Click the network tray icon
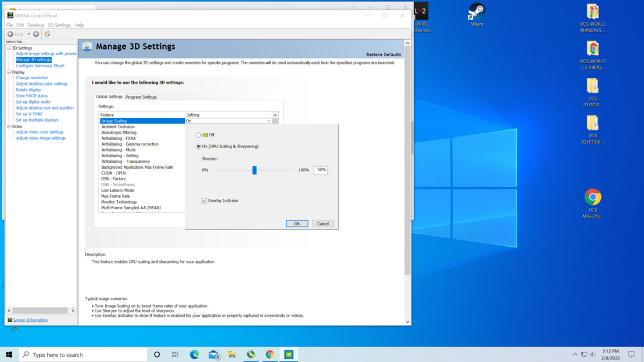This screenshot has height=362, width=644. pos(584,355)
